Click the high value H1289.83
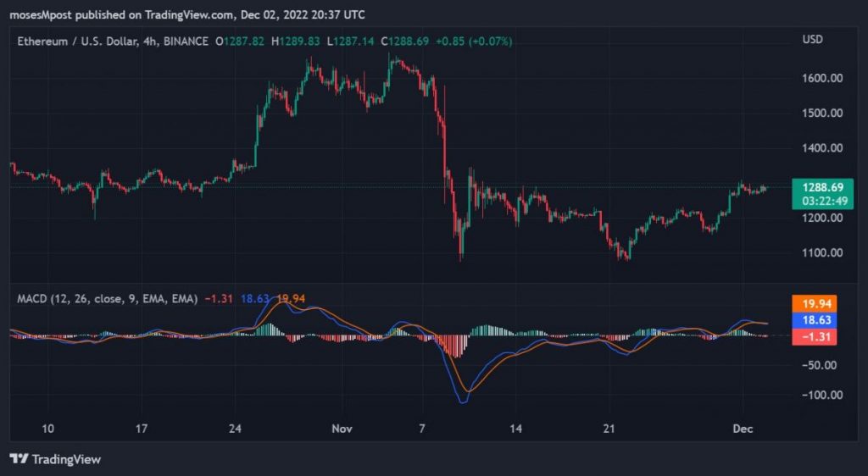 (x=295, y=42)
